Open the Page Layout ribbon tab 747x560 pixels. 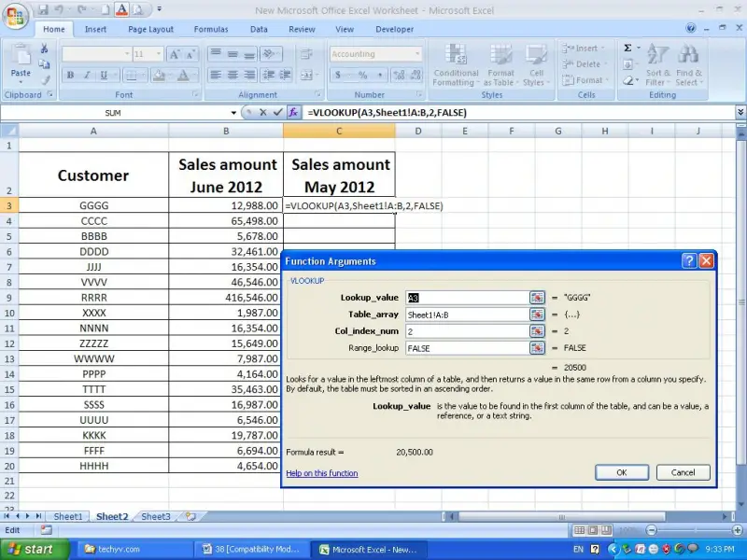(x=150, y=29)
